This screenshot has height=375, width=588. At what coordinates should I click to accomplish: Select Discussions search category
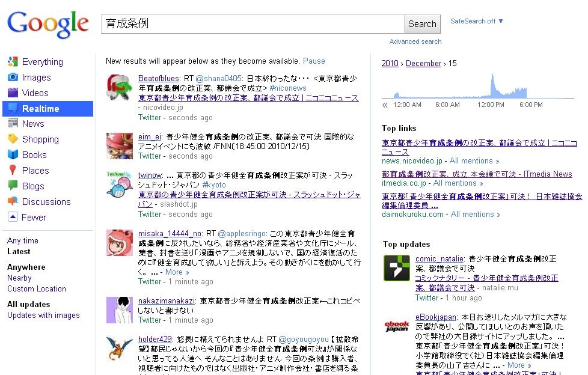point(46,202)
